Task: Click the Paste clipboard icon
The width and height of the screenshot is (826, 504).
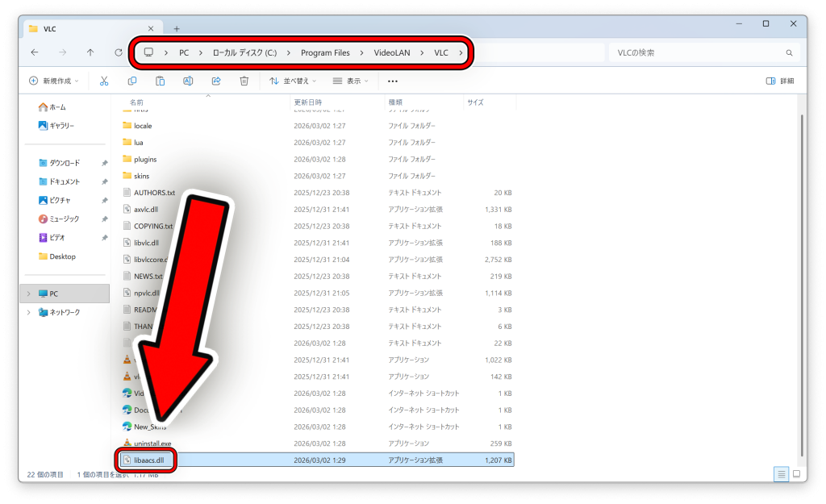Action: 160,81
